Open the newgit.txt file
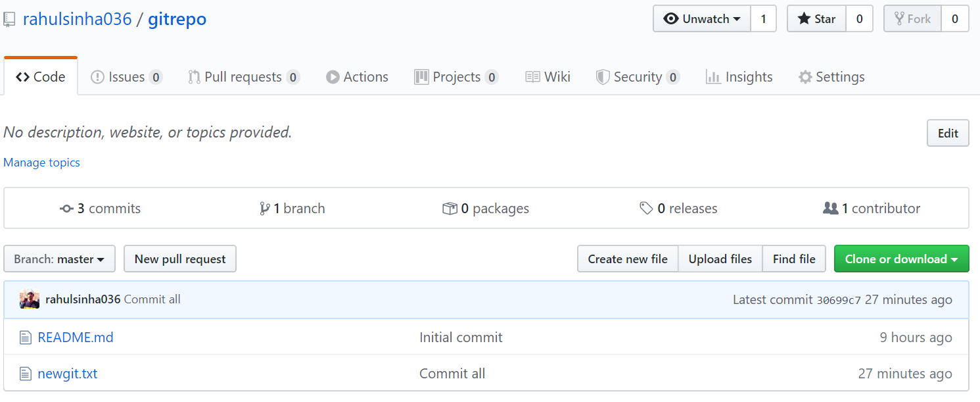 point(67,373)
